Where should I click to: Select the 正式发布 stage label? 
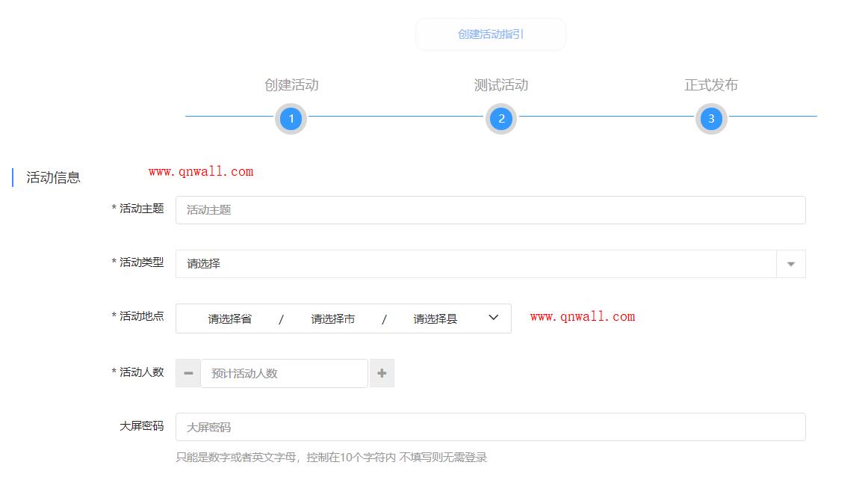pyautogui.click(x=711, y=84)
